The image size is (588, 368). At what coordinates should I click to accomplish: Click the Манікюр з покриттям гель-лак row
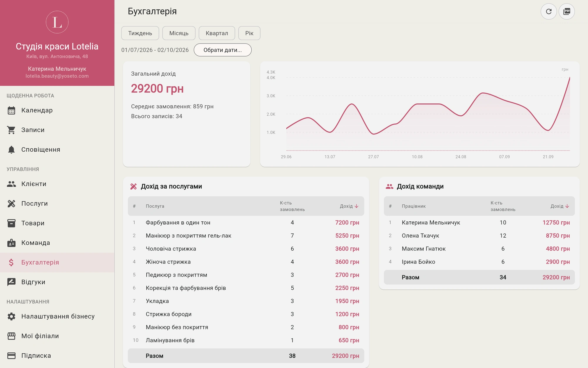coord(246,236)
